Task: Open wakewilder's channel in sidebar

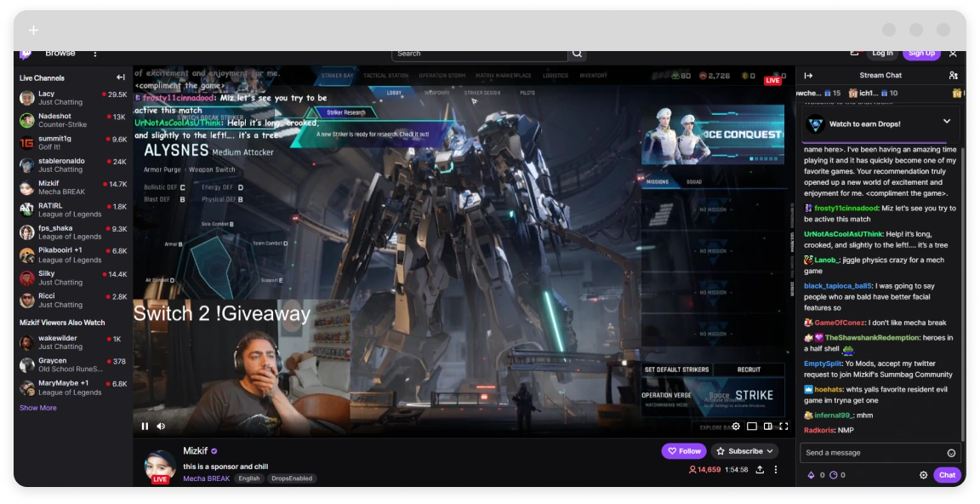Action: (x=73, y=342)
